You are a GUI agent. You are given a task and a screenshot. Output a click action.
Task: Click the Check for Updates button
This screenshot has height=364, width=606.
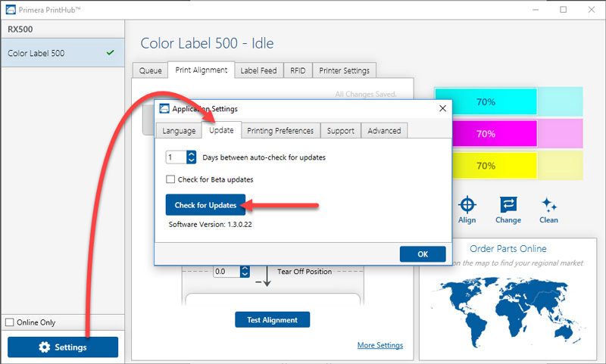tap(205, 205)
